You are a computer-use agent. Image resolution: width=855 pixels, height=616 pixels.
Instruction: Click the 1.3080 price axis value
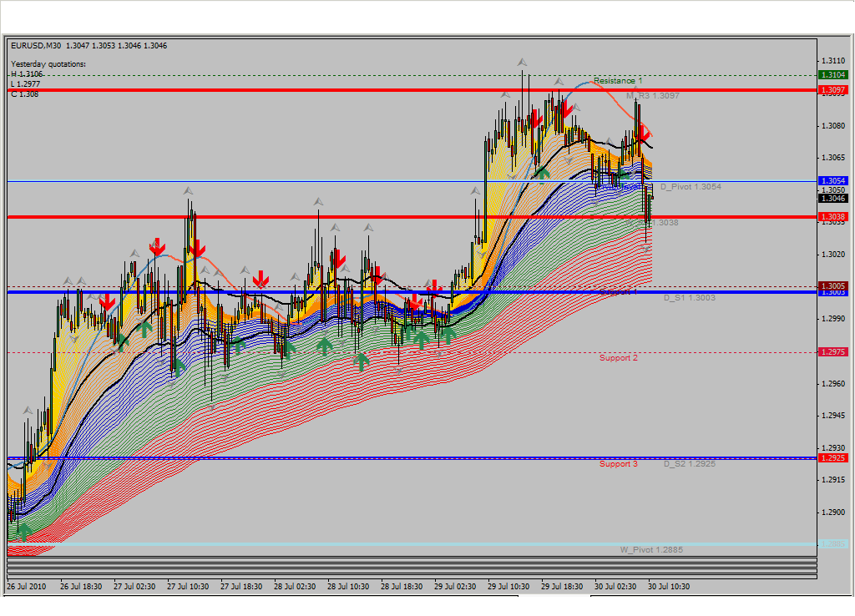833,125
